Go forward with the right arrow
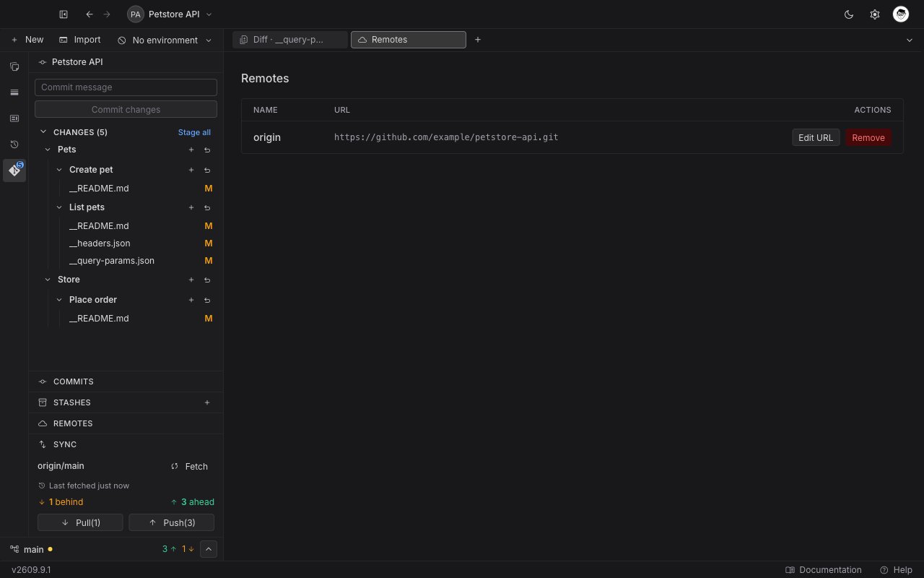This screenshot has width=924, height=578. tap(107, 14)
